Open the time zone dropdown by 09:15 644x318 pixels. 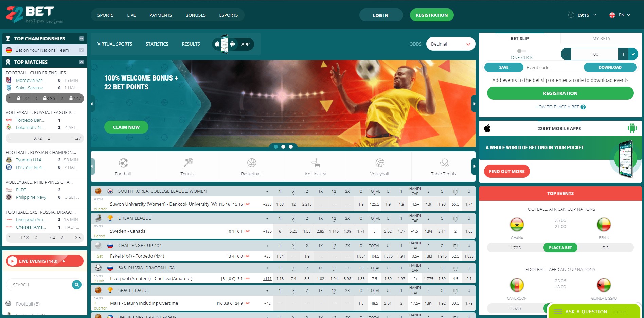pyautogui.click(x=595, y=15)
